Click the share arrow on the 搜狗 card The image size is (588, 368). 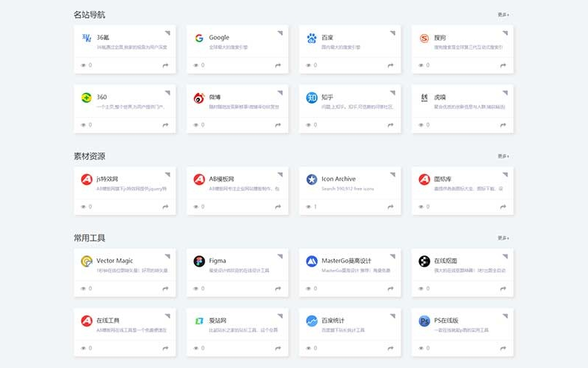(x=503, y=65)
